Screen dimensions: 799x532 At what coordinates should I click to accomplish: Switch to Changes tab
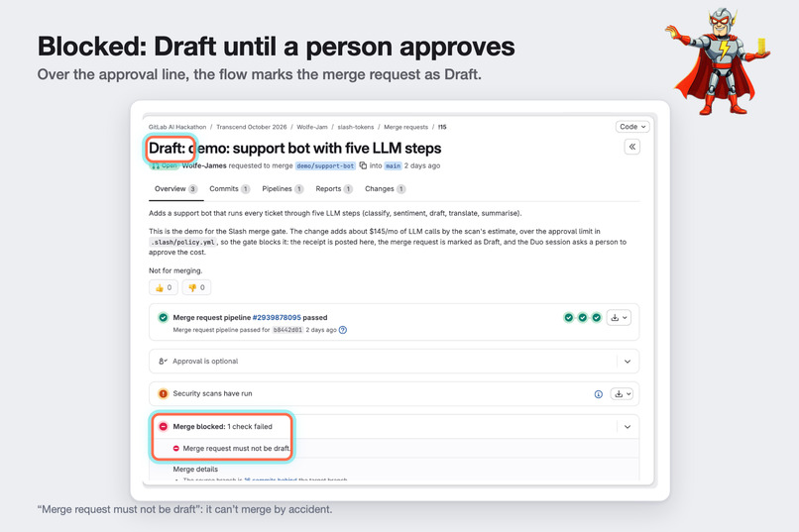[385, 189]
